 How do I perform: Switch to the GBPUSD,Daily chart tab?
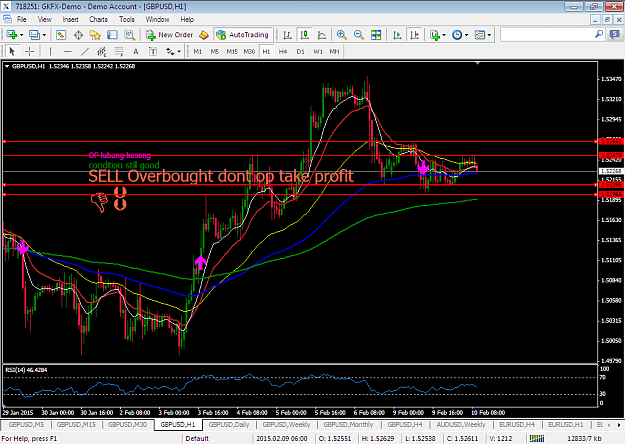[x=229, y=425]
